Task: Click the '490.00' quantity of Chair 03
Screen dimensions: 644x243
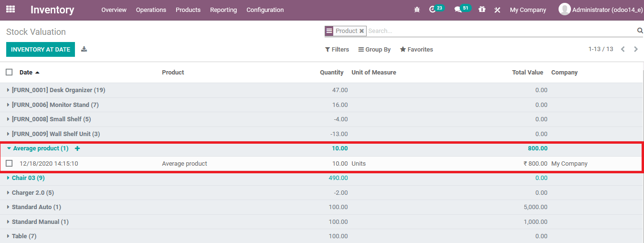Action: pos(338,178)
